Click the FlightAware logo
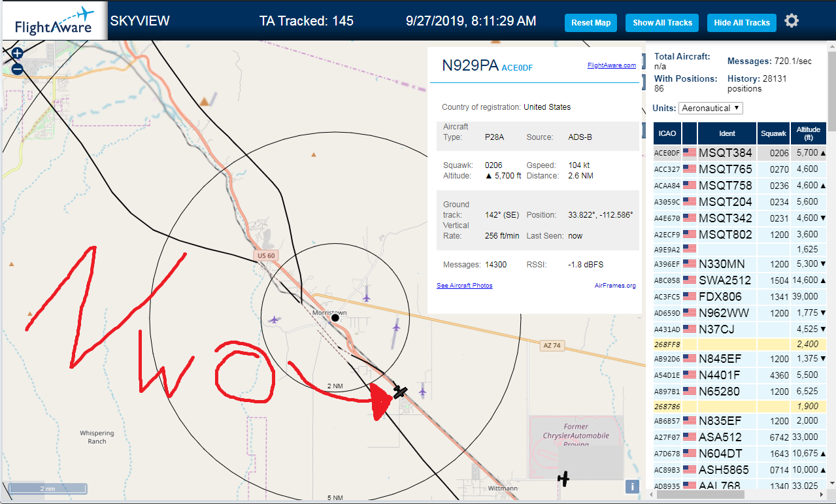This screenshot has height=504, width=836. point(54,22)
